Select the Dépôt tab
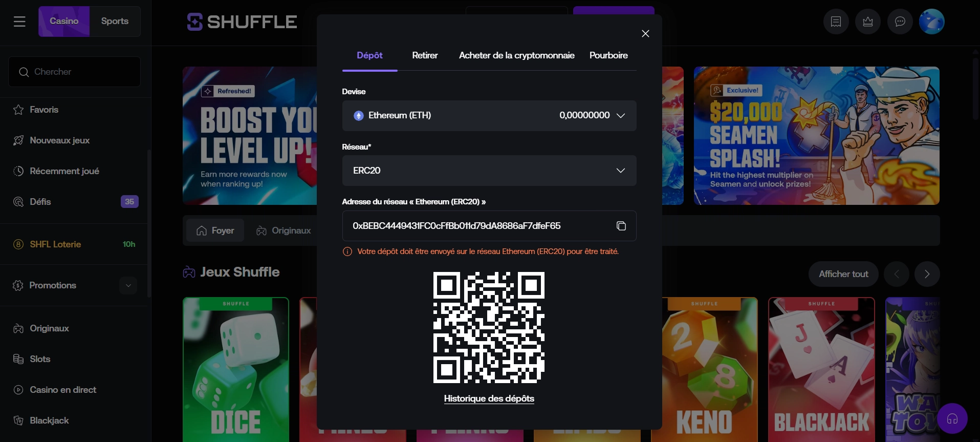The image size is (980, 442). click(x=369, y=55)
